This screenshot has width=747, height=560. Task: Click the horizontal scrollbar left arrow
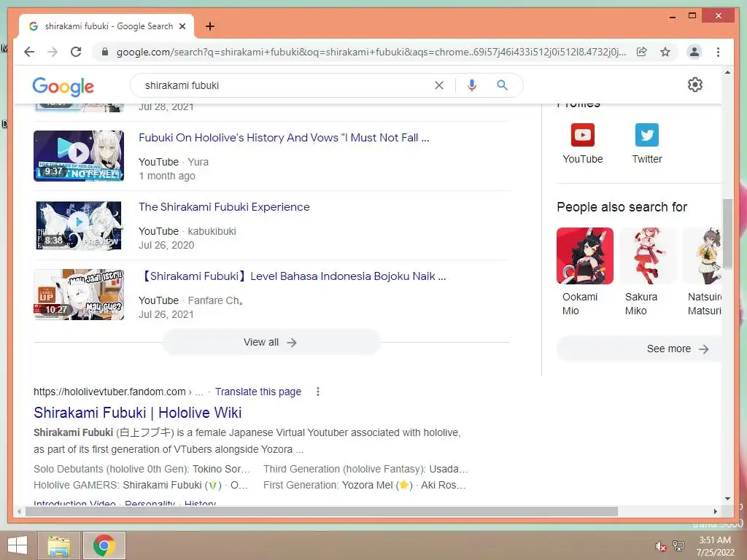click(18, 511)
